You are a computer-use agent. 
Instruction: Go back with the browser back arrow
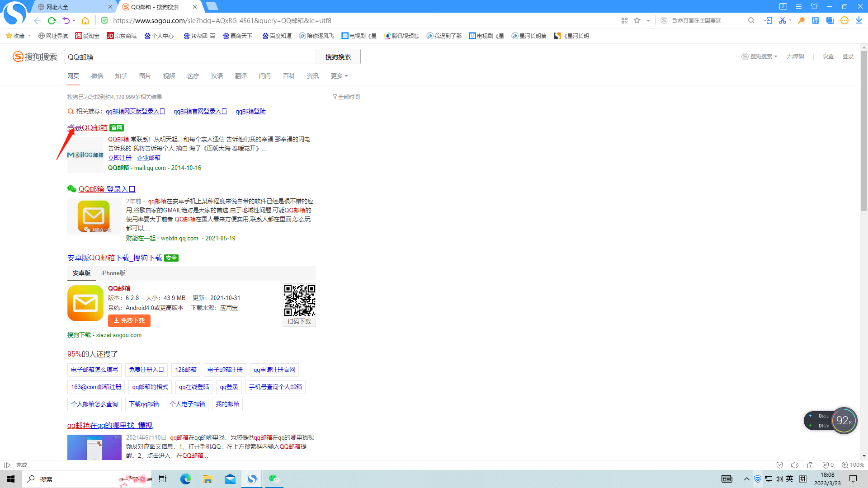pyautogui.click(x=38, y=20)
